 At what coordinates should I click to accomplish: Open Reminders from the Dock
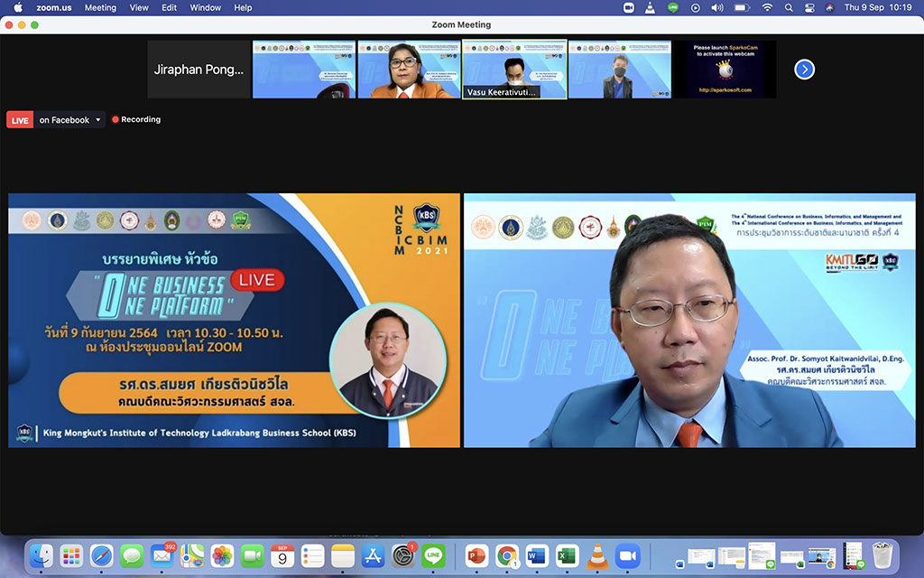pos(312,556)
